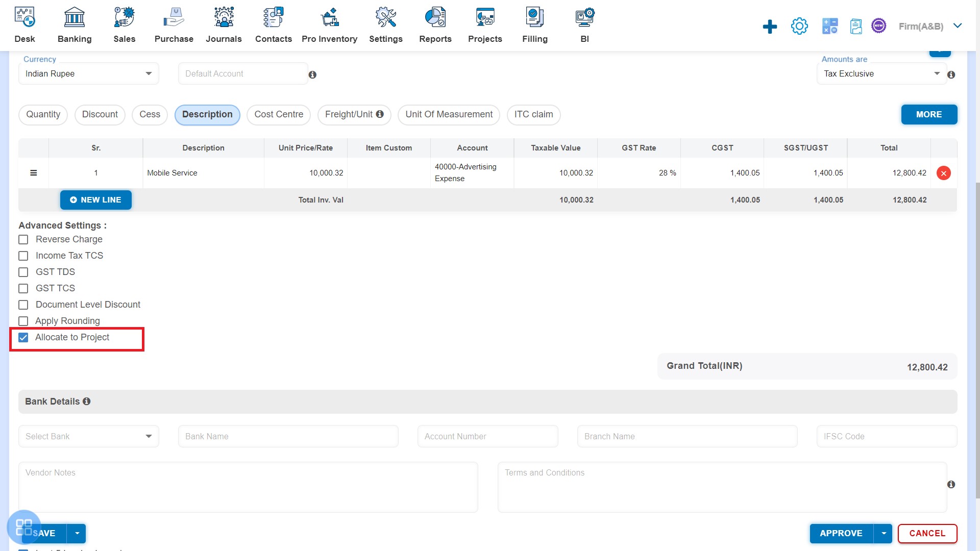Click the NEW LINE button
Viewport: 980px width, 551px height.
click(95, 200)
